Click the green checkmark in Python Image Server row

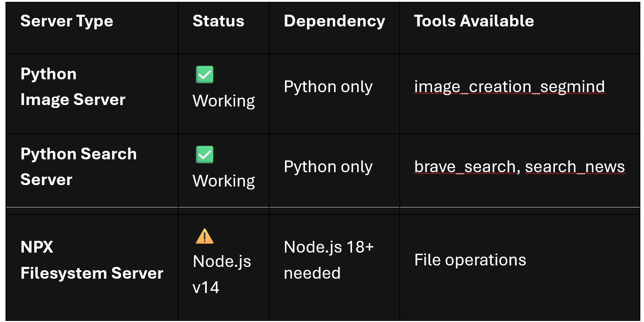205,75
